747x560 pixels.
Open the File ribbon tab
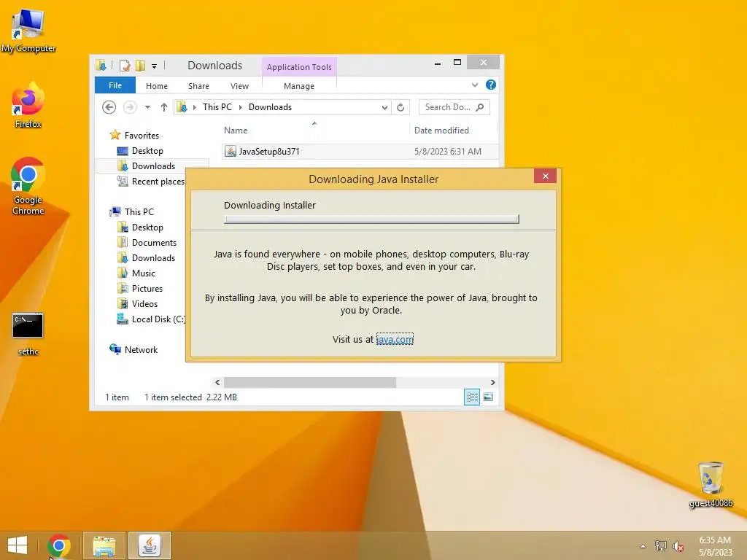[115, 85]
